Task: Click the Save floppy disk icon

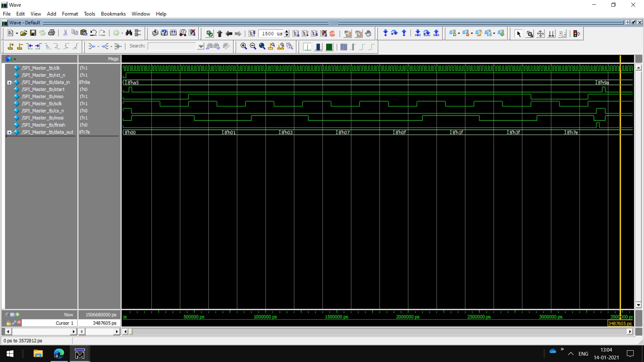Action: [x=33, y=33]
